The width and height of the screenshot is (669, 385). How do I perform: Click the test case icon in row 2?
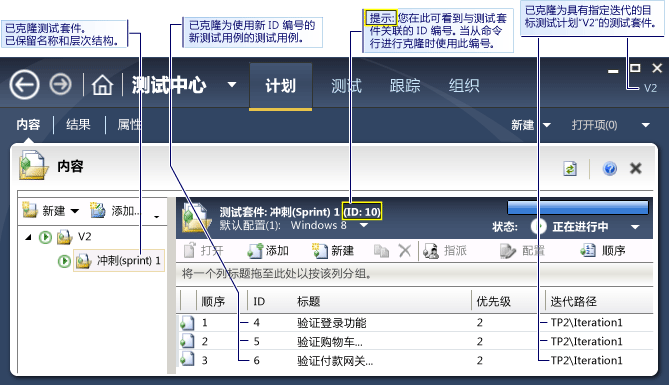pyautogui.click(x=187, y=341)
